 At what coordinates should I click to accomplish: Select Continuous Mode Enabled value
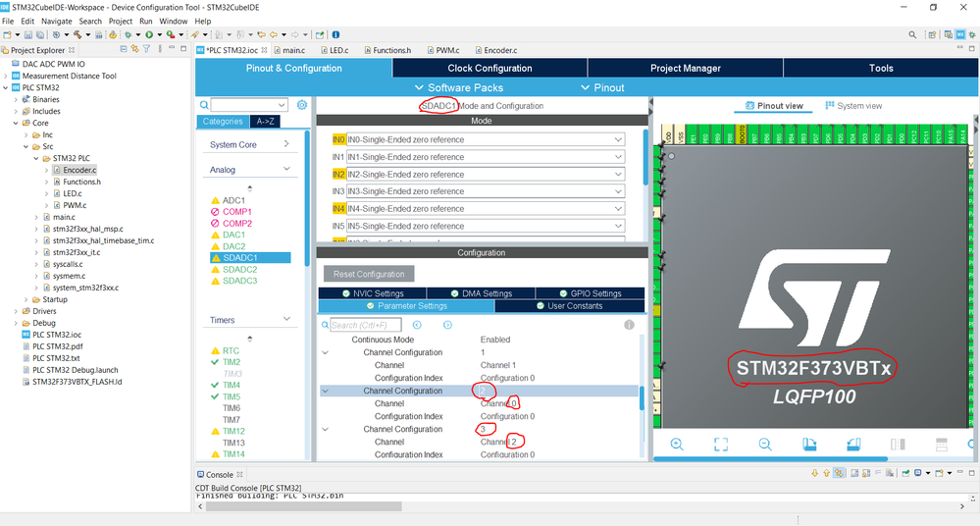tap(495, 340)
